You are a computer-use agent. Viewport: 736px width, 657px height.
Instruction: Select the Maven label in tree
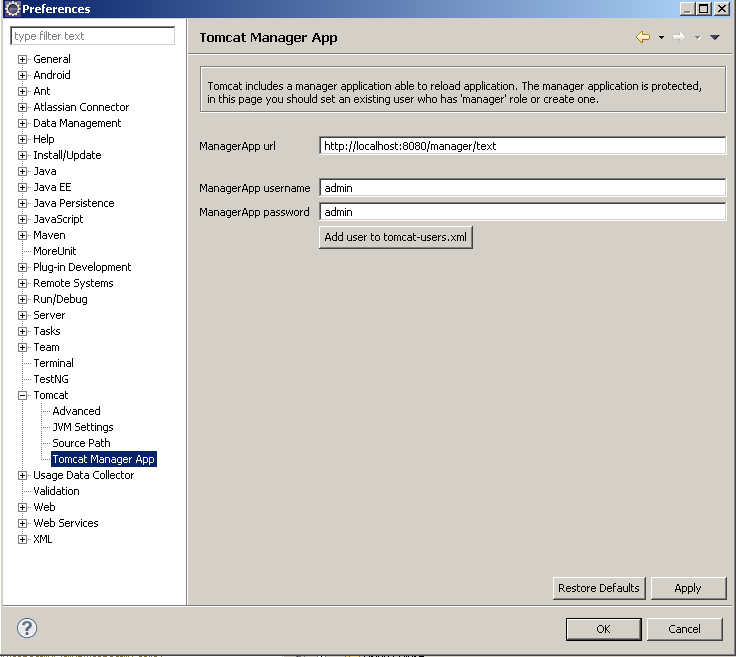pyautogui.click(x=49, y=235)
